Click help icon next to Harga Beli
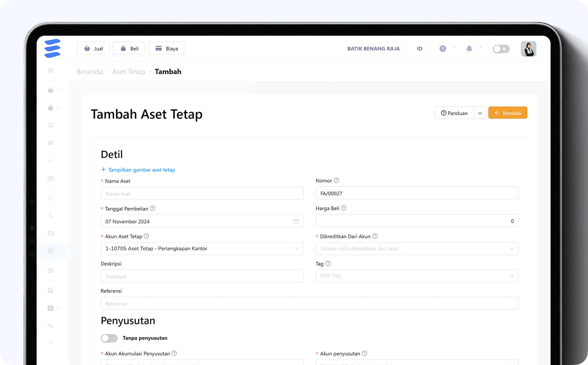Screen dimensions: 588x365 [343, 208]
